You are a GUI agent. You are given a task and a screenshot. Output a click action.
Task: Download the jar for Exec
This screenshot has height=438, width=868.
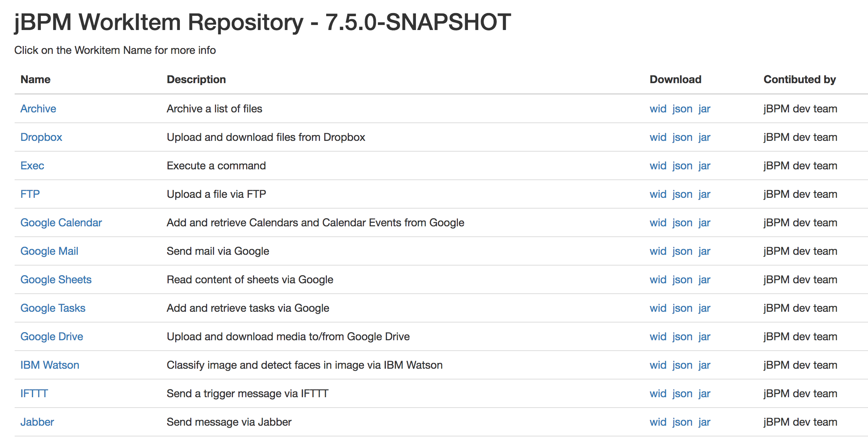coord(704,166)
